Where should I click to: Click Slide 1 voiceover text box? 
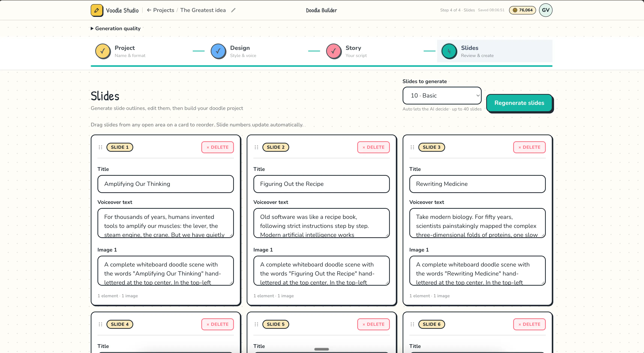point(165,223)
